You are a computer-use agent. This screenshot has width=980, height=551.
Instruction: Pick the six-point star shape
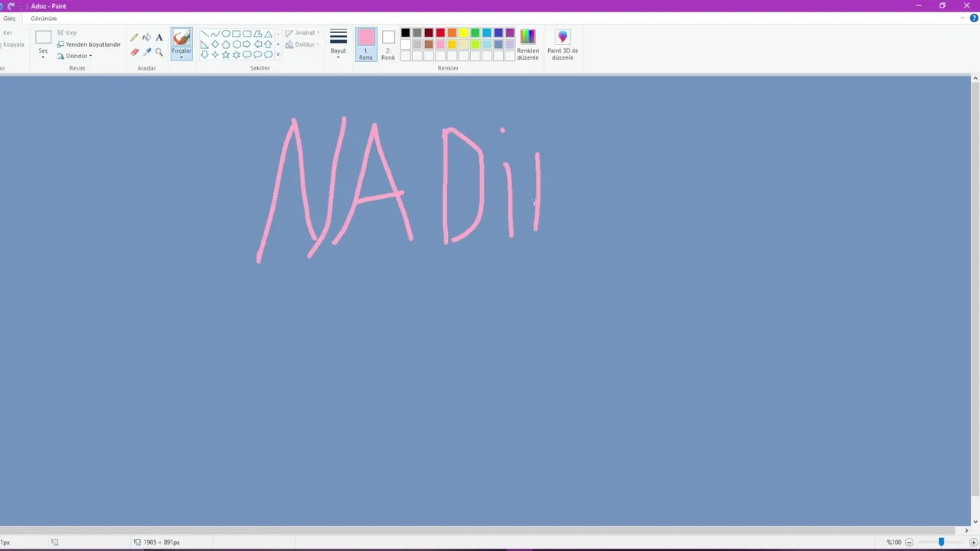[237, 55]
